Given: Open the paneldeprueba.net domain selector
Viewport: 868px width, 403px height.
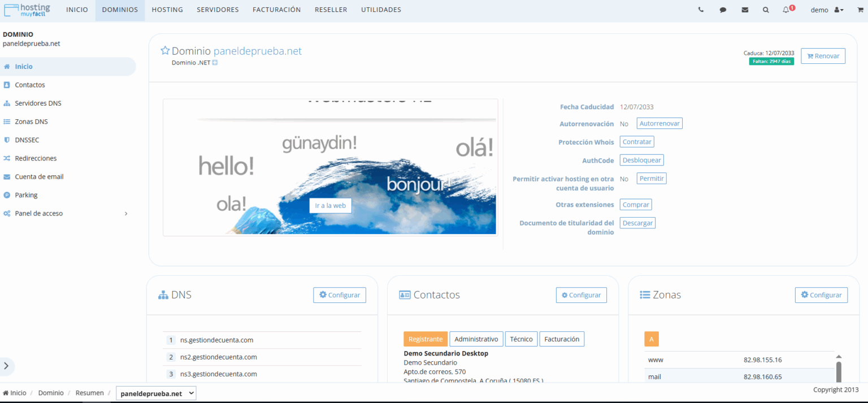Looking at the screenshot, I should tap(156, 392).
